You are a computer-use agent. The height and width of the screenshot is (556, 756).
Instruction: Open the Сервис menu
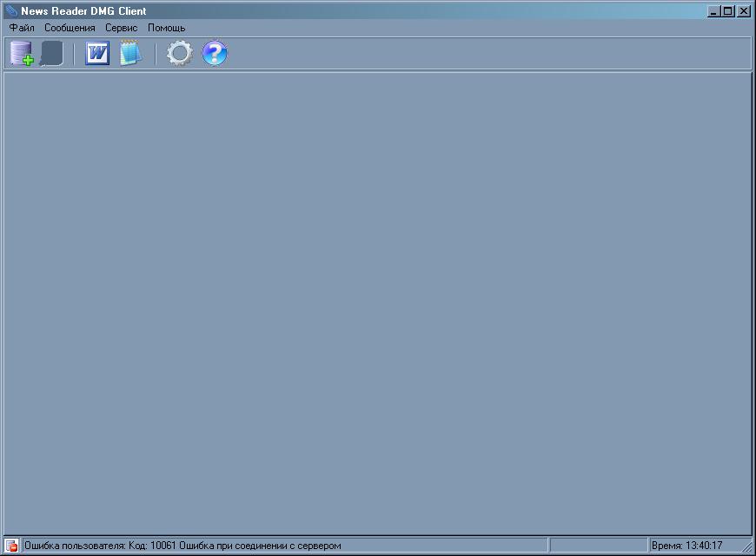[x=121, y=28]
